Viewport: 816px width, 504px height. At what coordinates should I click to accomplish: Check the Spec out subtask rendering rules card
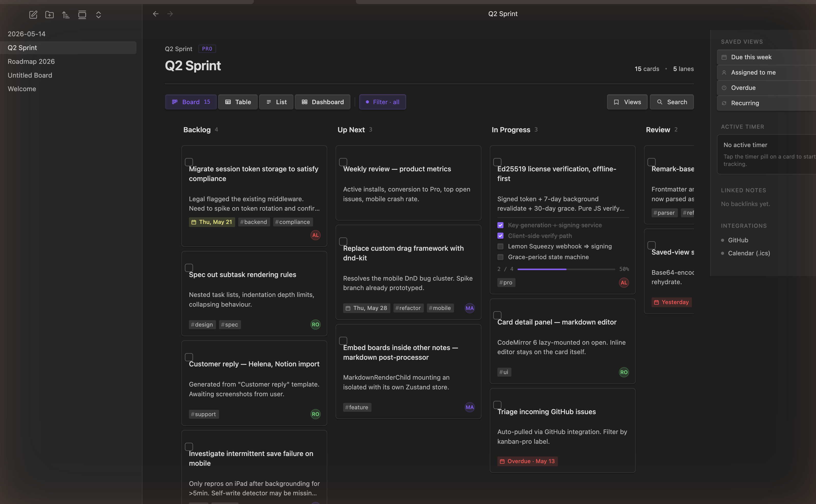coord(189,268)
